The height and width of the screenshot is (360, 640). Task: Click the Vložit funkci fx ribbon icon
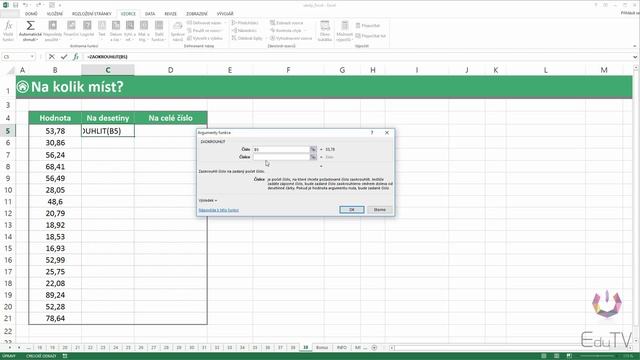[x=8, y=31]
